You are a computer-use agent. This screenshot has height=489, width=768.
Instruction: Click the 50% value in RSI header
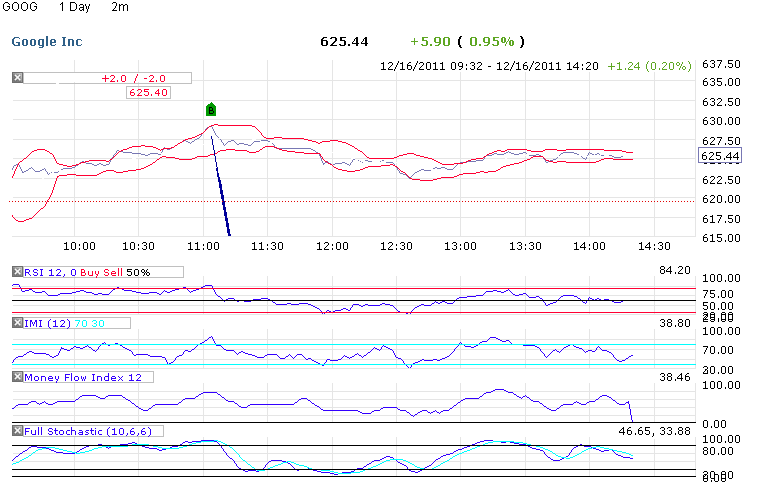pyautogui.click(x=138, y=272)
